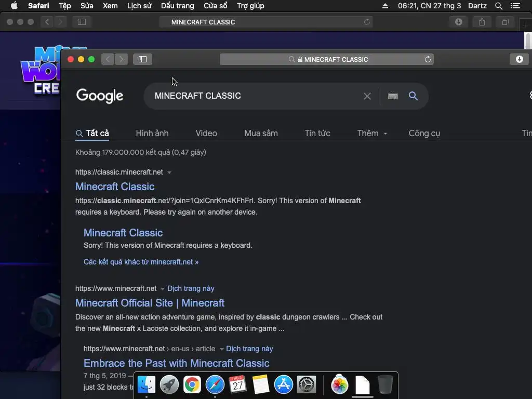Click the blue Google search magnifier button
This screenshot has width=532, height=399.
(413, 96)
